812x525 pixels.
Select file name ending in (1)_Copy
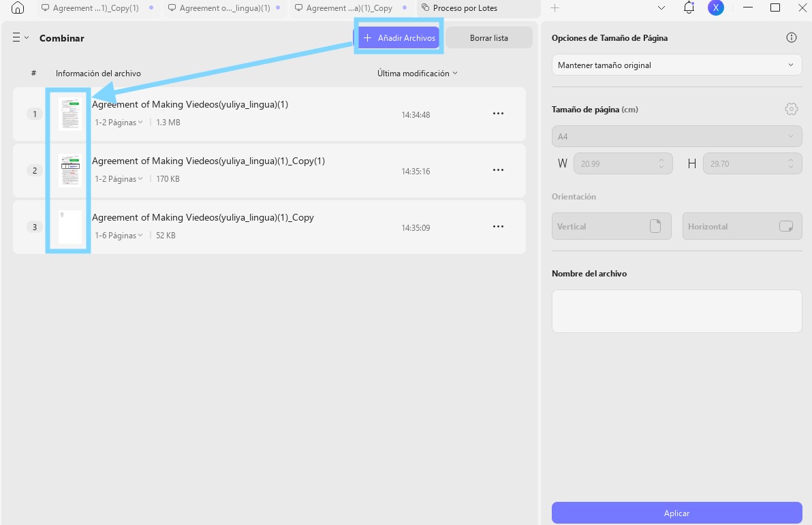203,217
